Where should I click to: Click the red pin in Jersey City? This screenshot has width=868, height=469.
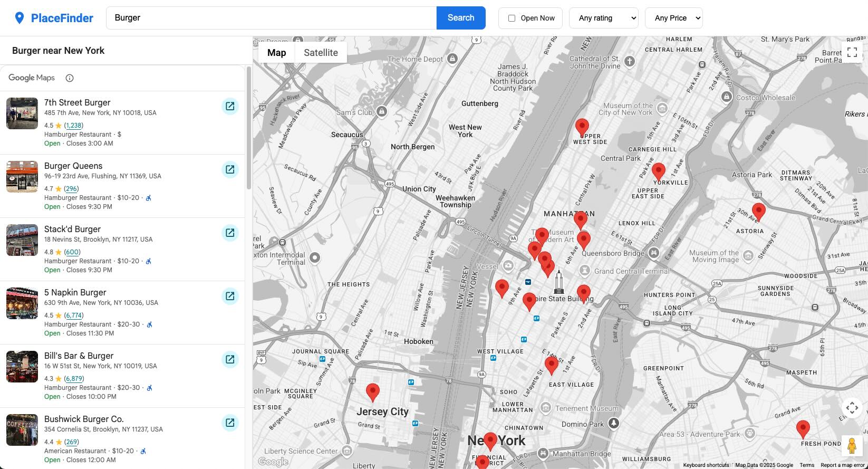pos(373,392)
